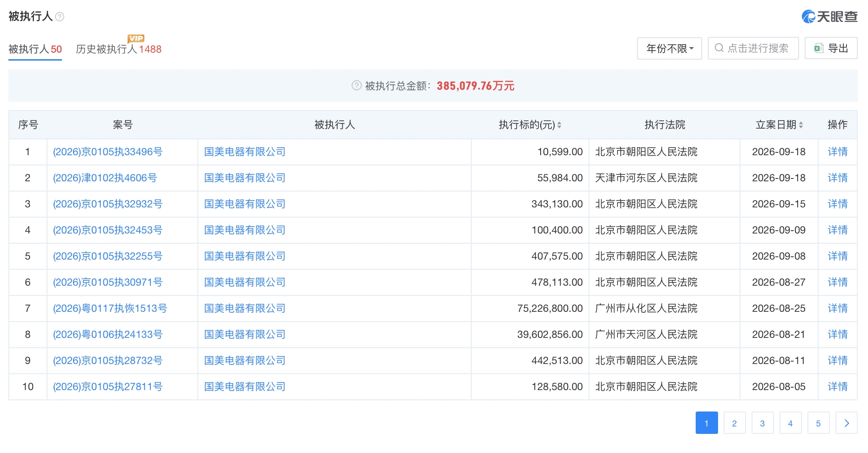Click the amount 75,226,800.00
Image resolution: width=868 pixels, height=453 pixels.
[x=550, y=309]
